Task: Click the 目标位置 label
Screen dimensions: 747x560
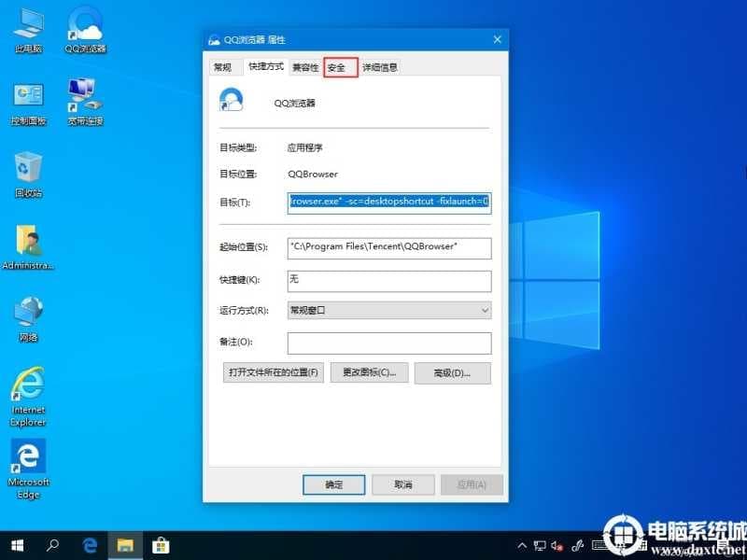Action: tap(238, 175)
